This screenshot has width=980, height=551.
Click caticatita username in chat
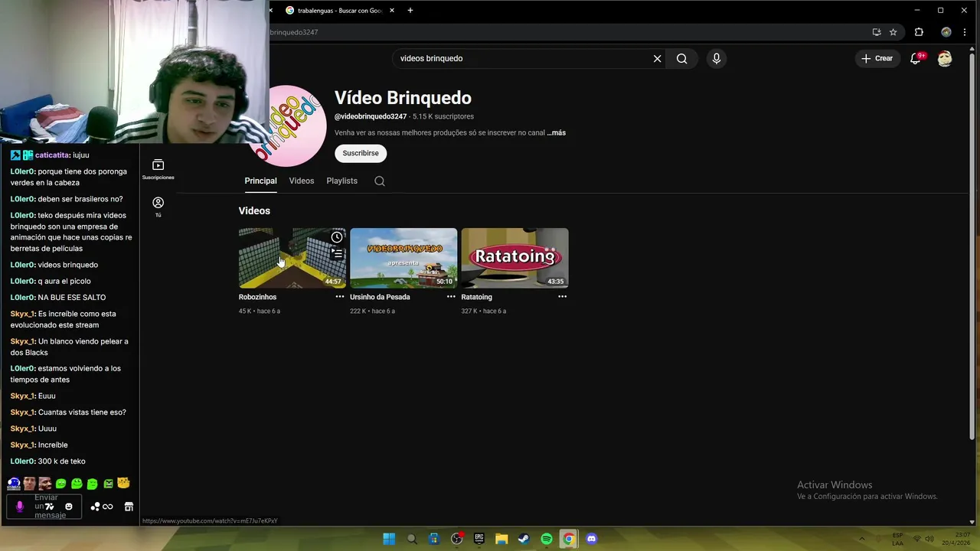52,155
